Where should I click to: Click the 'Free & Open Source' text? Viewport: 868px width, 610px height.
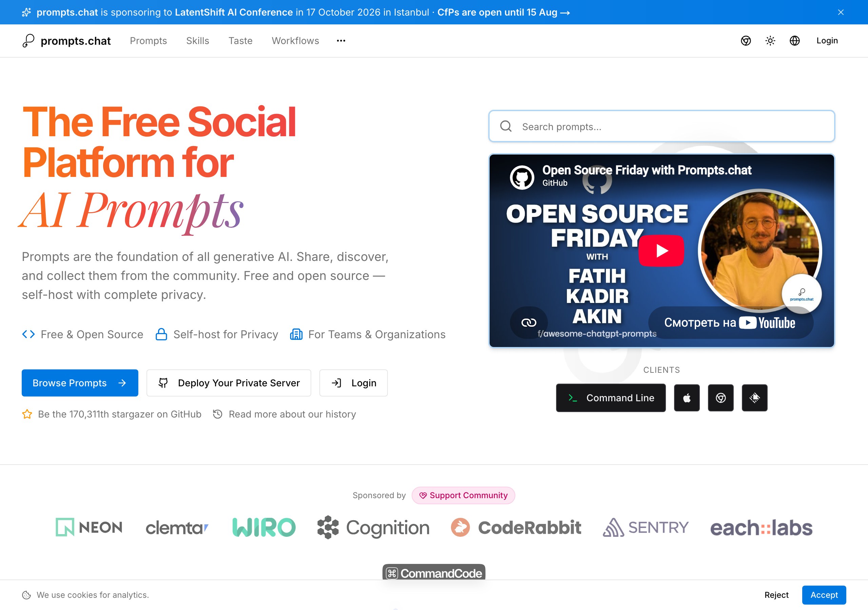92,334
